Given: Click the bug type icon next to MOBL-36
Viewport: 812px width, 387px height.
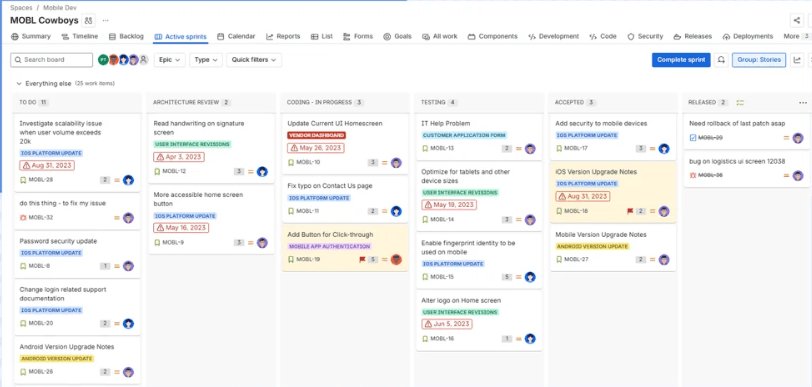Looking at the screenshot, I should [693, 175].
